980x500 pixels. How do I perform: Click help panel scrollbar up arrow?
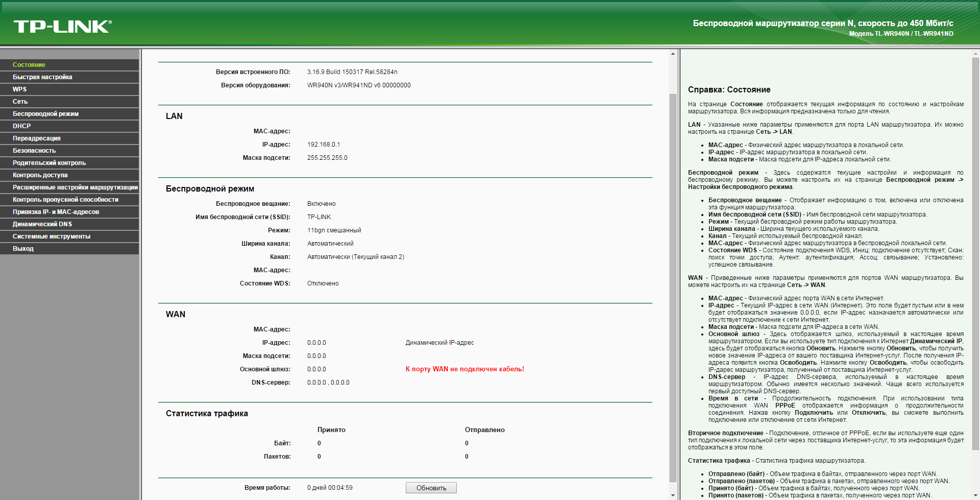(976, 53)
